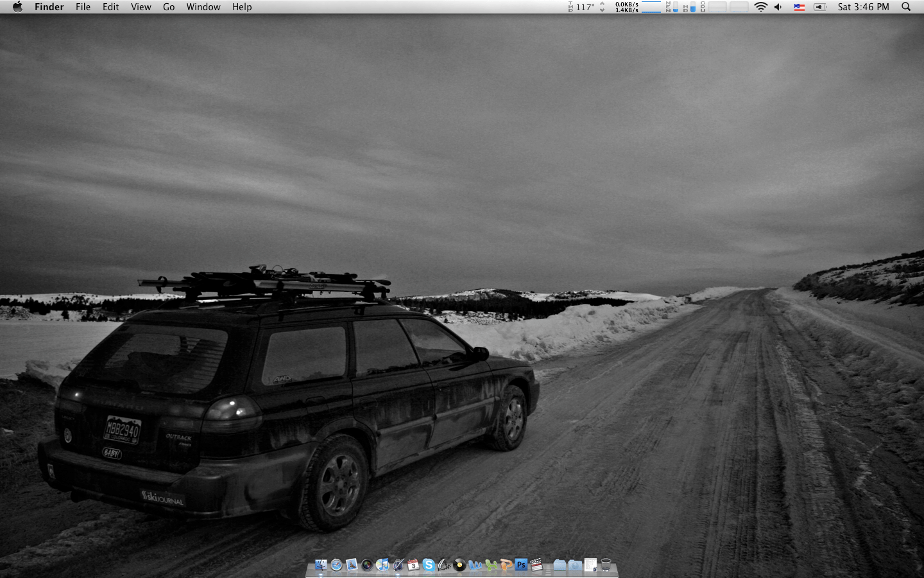Open the quill signature app in dock

click(444, 565)
